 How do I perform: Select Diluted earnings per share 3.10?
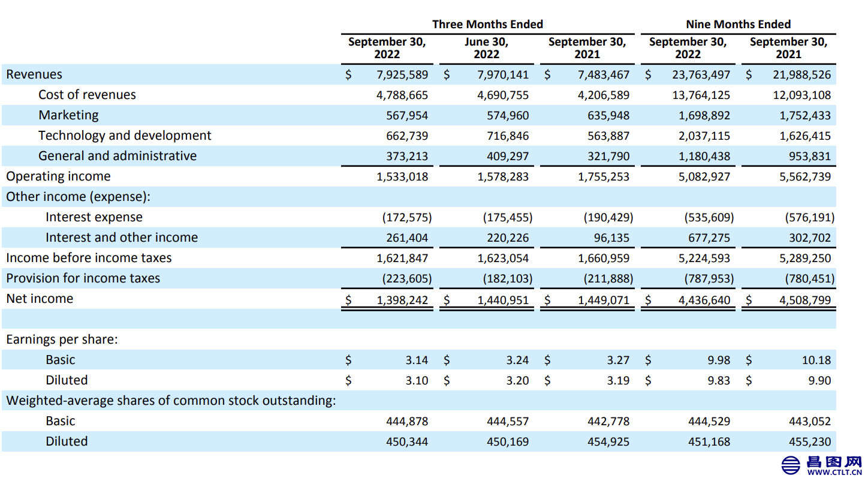[417, 381]
